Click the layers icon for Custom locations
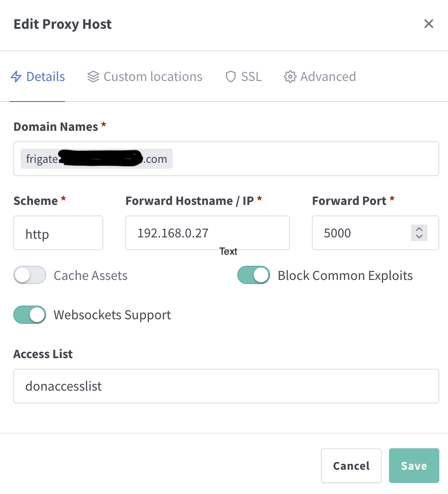The width and height of the screenshot is (448, 494). point(93,76)
